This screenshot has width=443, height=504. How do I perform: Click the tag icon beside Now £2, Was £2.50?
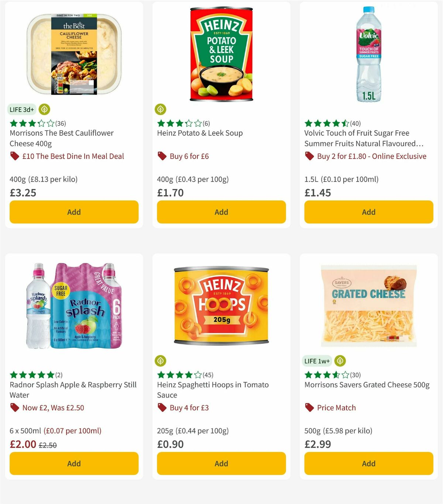14,408
